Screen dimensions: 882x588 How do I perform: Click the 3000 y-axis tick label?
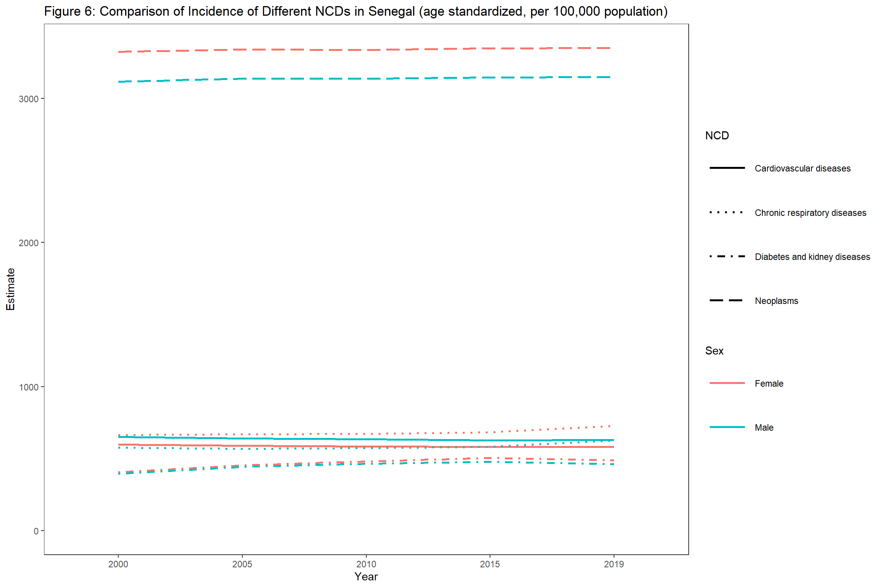[29, 99]
